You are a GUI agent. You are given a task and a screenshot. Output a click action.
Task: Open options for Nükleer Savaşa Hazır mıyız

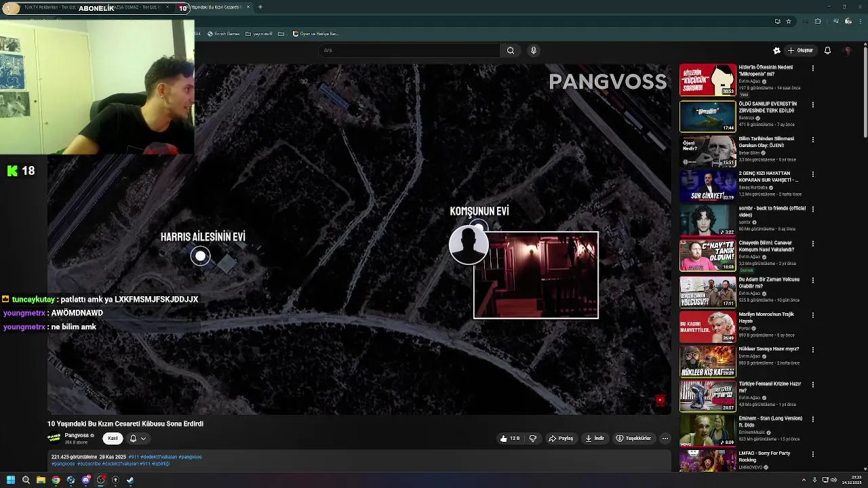(812, 350)
